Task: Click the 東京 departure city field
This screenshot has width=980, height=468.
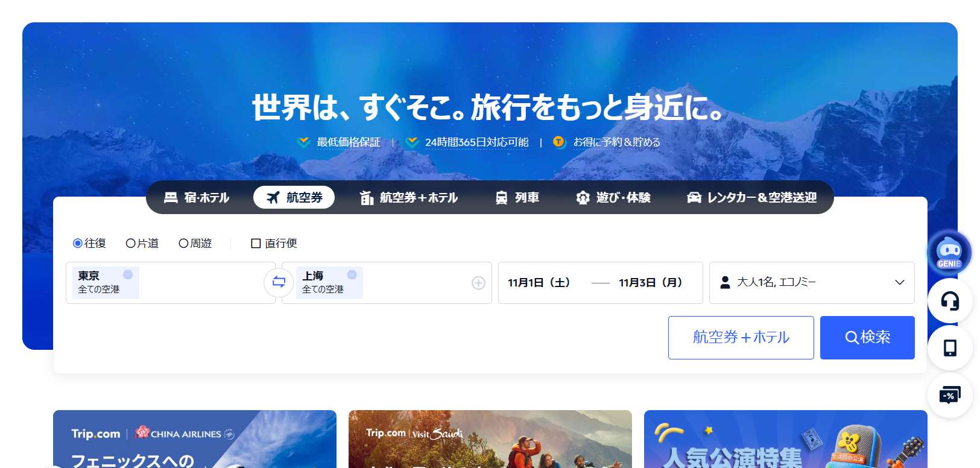Action: point(171,282)
